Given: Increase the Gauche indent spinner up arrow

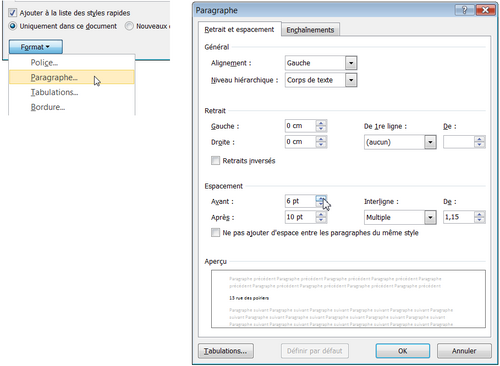Looking at the screenshot, I should coord(321,123).
